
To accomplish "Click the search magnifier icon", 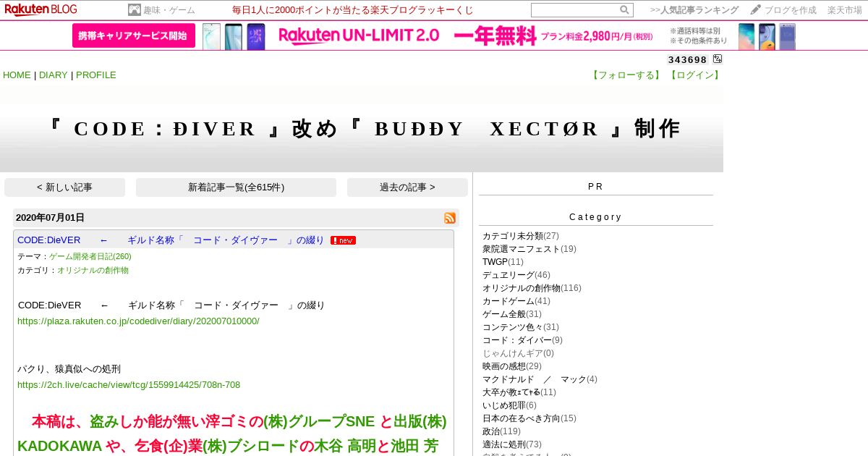I will click(624, 10).
